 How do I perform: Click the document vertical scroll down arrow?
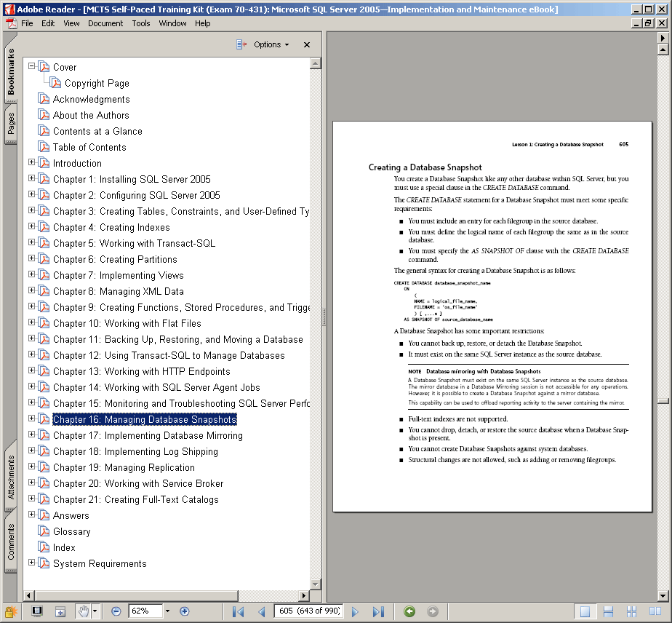pyautogui.click(x=663, y=595)
